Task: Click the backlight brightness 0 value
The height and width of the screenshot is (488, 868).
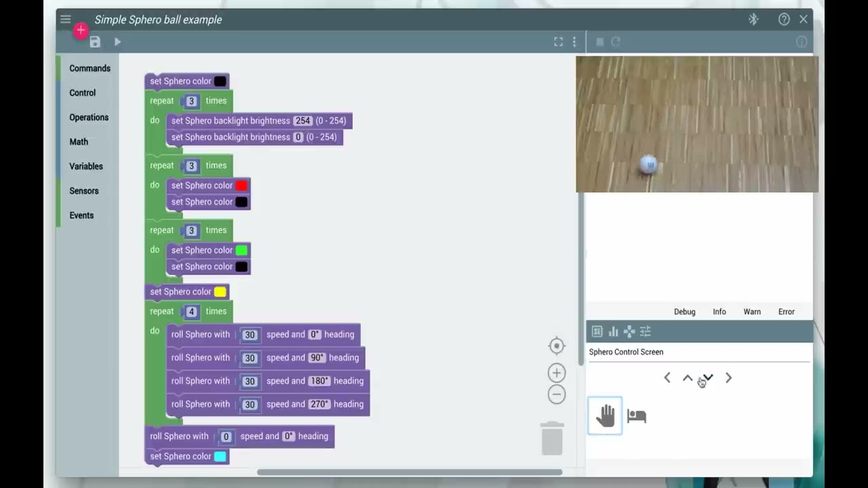Action: (298, 137)
